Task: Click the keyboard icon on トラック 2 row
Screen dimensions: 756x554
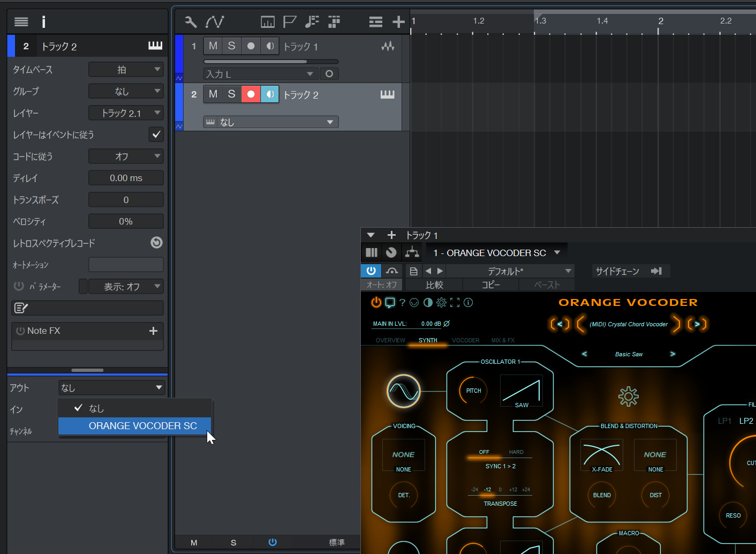Action: point(387,94)
